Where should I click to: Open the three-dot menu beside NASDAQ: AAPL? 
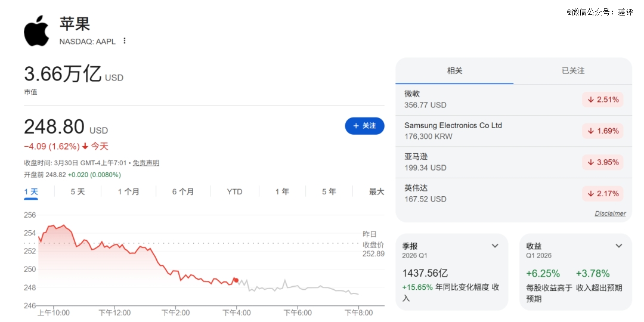pos(125,41)
